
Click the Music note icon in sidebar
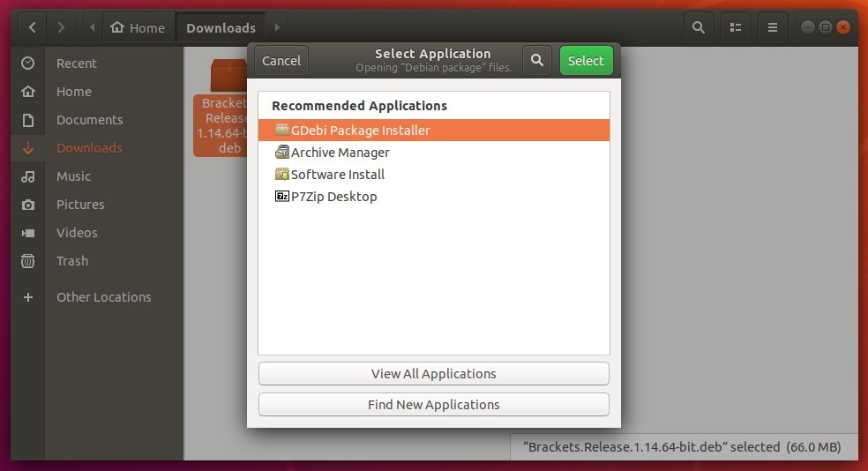pos(27,176)
